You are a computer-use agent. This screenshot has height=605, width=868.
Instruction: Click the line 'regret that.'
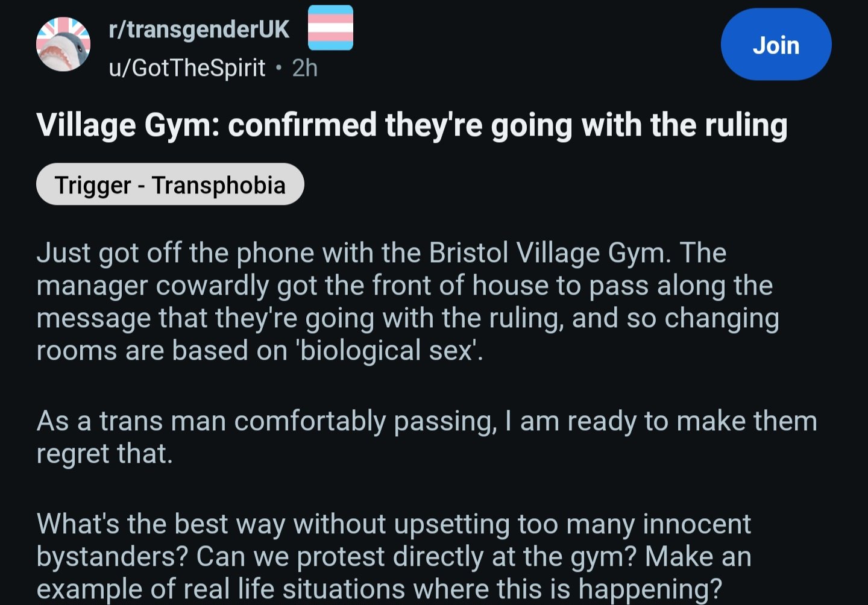click(x=104, y=454)
